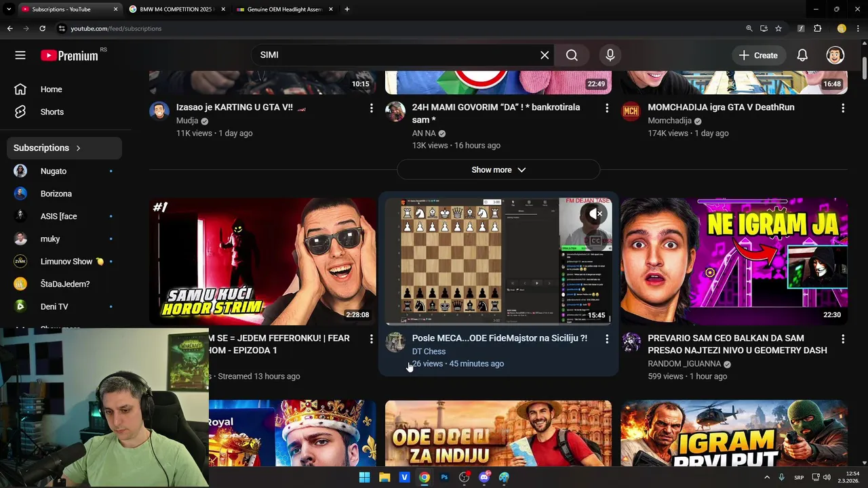Image resolution: width=868 pixels, height=488 pixels.
Task: Open the Chrome extensions puzzle icon
Action: (x=817, y=28)
